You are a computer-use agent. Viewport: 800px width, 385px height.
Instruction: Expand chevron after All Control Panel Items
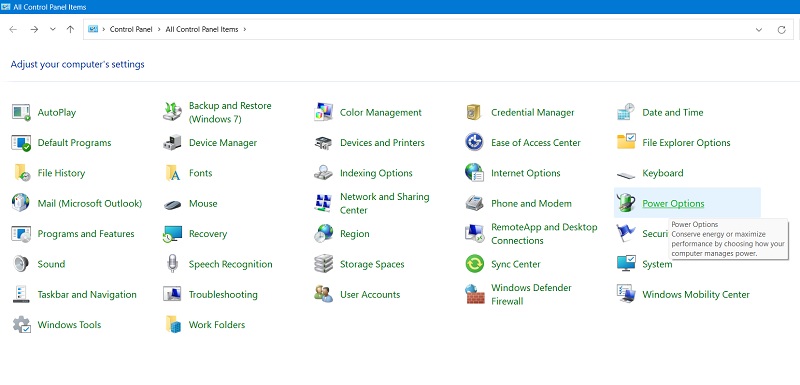click(x=244, y=30)
